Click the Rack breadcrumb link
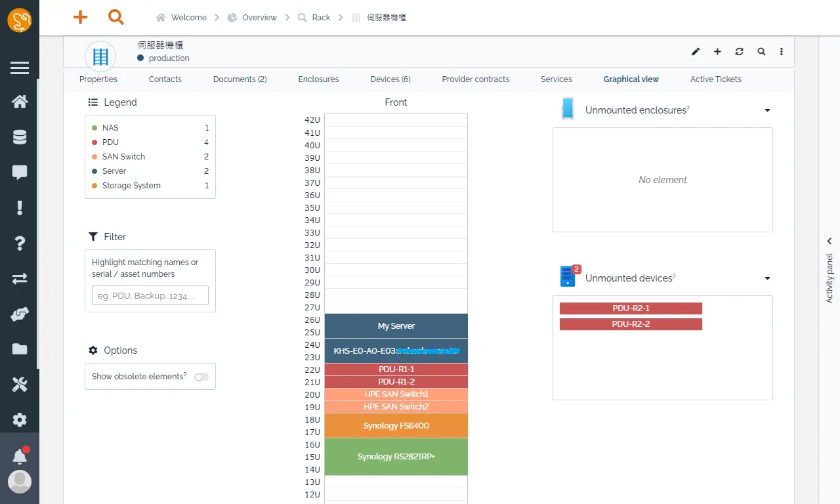The image size is (840, 504). pyautogui.click(x=321, y=18)
